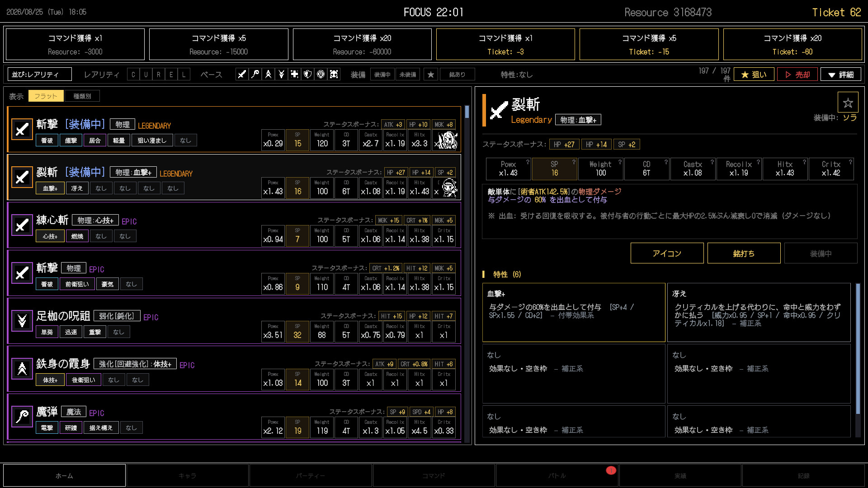The height and width of the screenshot is (488, 868).
Task: Toggle rarity filter L
Action: click(x=184, y=75)
